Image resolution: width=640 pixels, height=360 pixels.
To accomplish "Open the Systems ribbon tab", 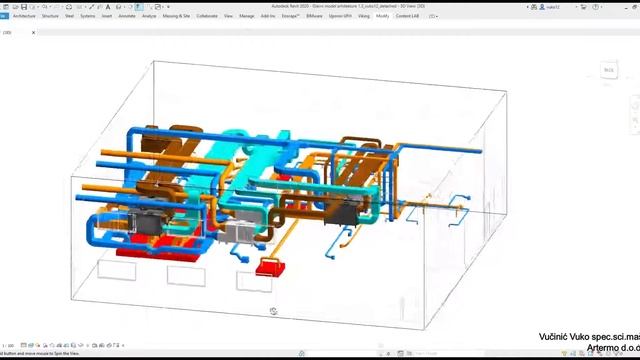I will pos(87,16).
